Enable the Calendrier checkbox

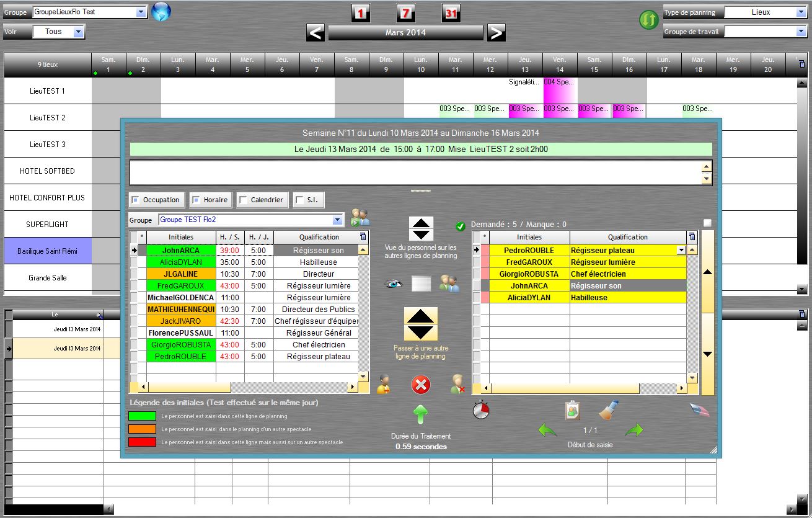244,200
